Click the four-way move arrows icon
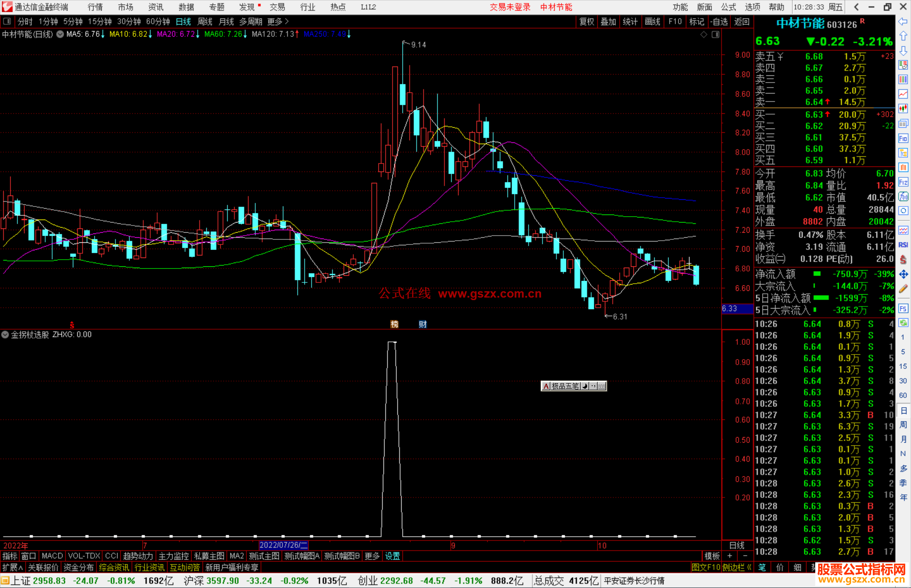 tap(903, 274)
